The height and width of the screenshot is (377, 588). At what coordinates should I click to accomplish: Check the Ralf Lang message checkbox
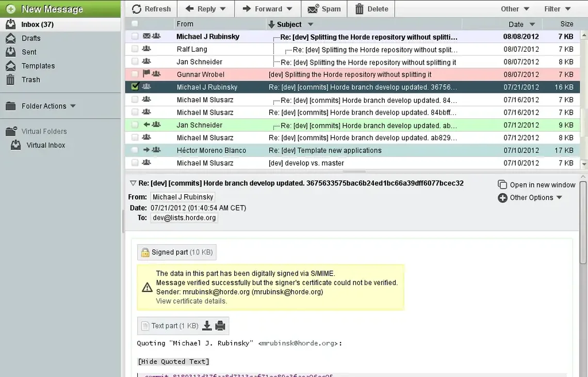click(x=135, y=49)
